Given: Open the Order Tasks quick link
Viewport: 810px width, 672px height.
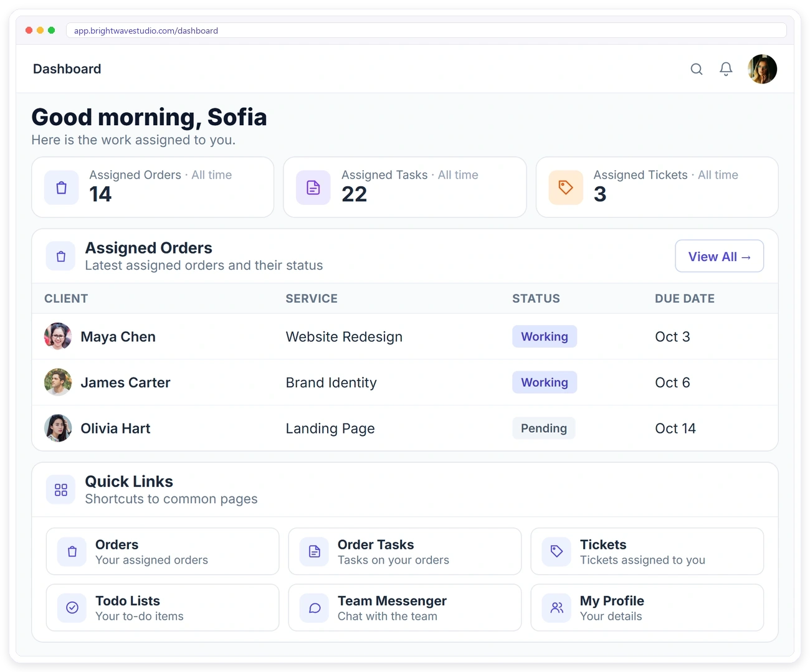Looking at the screenshot, I should coord(405,552).
